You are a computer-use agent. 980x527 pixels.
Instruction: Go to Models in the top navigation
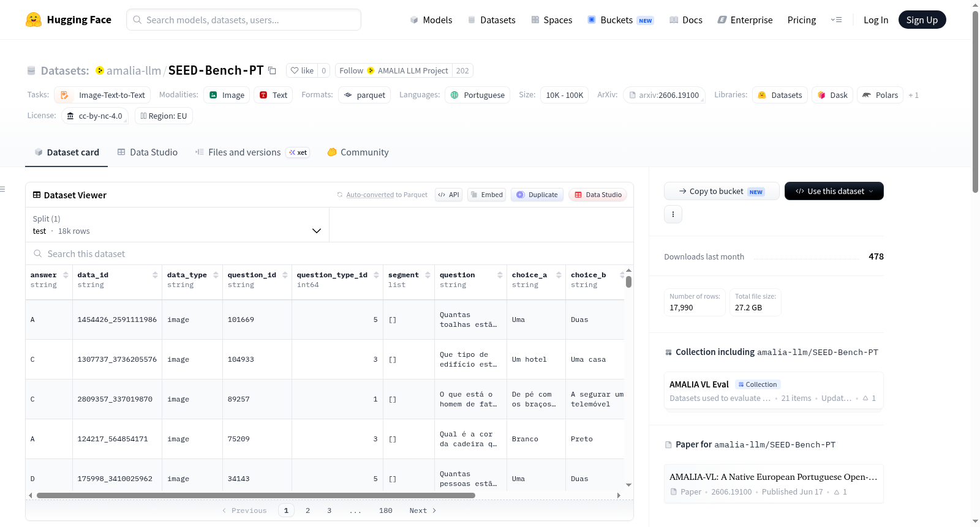pos(431,20)
